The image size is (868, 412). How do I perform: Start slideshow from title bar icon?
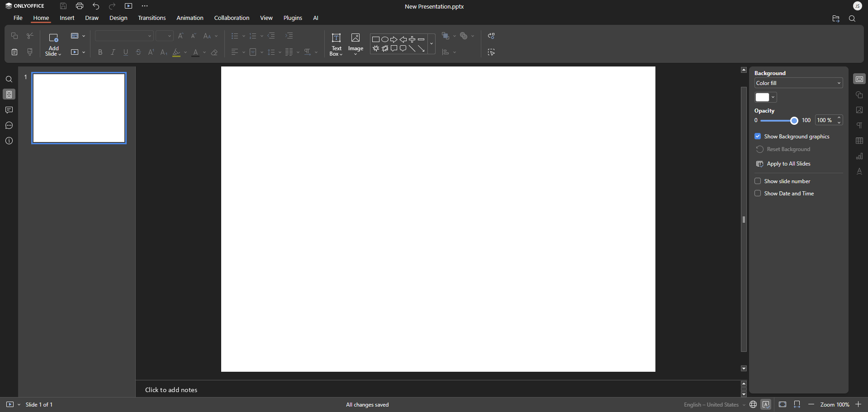[128, 6]
